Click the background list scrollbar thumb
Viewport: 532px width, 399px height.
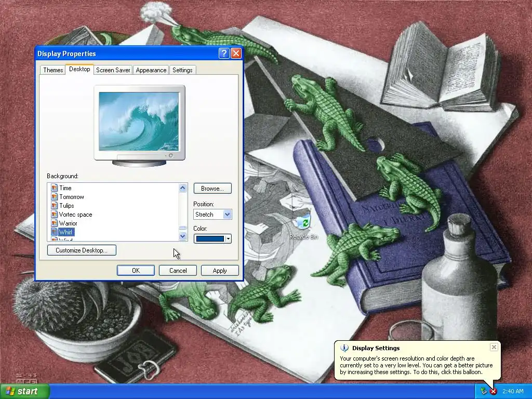182,228
